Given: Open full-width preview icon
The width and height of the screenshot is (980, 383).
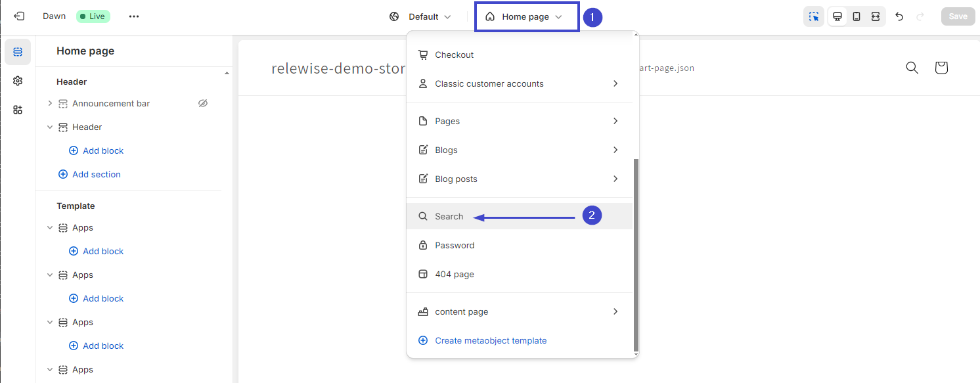Looking at the screenshot, I should click(x=876, y=16).
